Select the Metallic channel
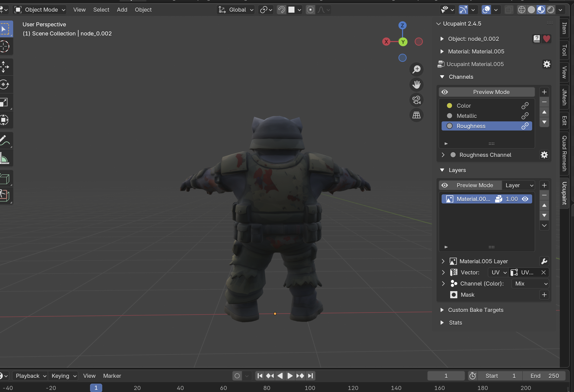Image resolution: width=574 pixels, height=392 pixels. click(x=466, y=116)
